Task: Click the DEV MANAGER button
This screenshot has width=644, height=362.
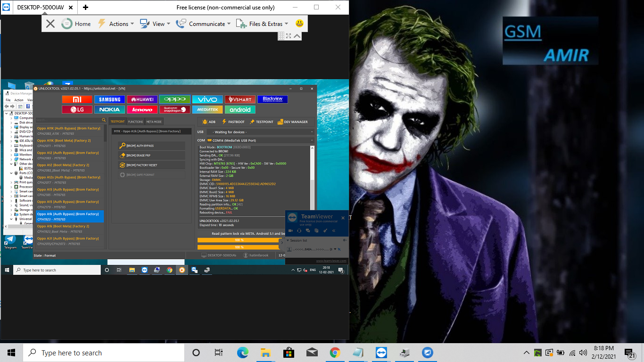Action: pos(292,122)
